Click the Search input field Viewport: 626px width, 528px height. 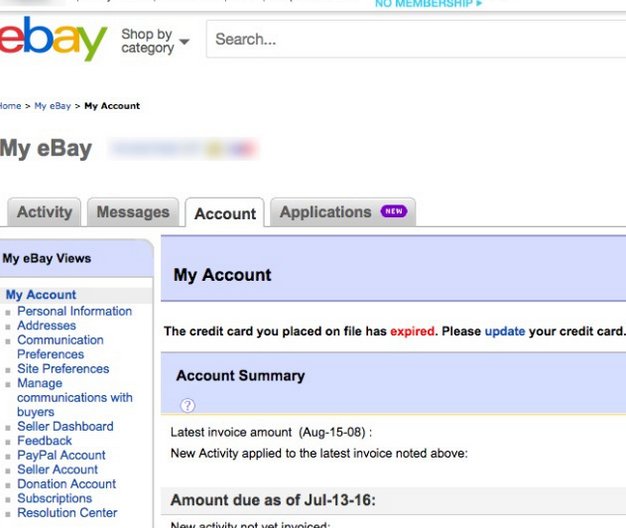point(416,39)
